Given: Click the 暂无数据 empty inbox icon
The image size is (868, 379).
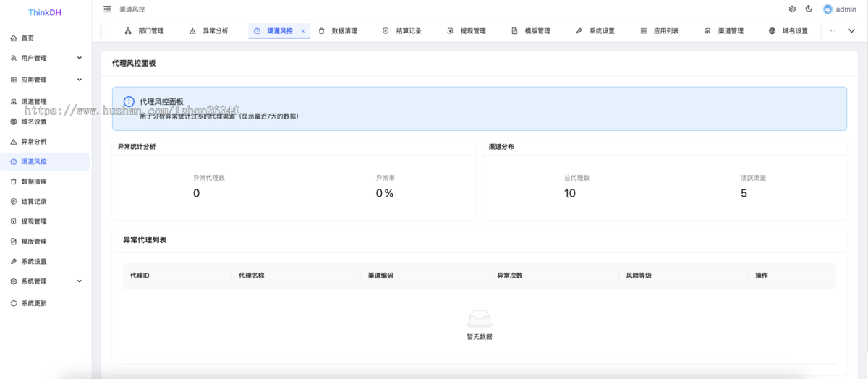Looking at the screenshot, I should point(480,318).
